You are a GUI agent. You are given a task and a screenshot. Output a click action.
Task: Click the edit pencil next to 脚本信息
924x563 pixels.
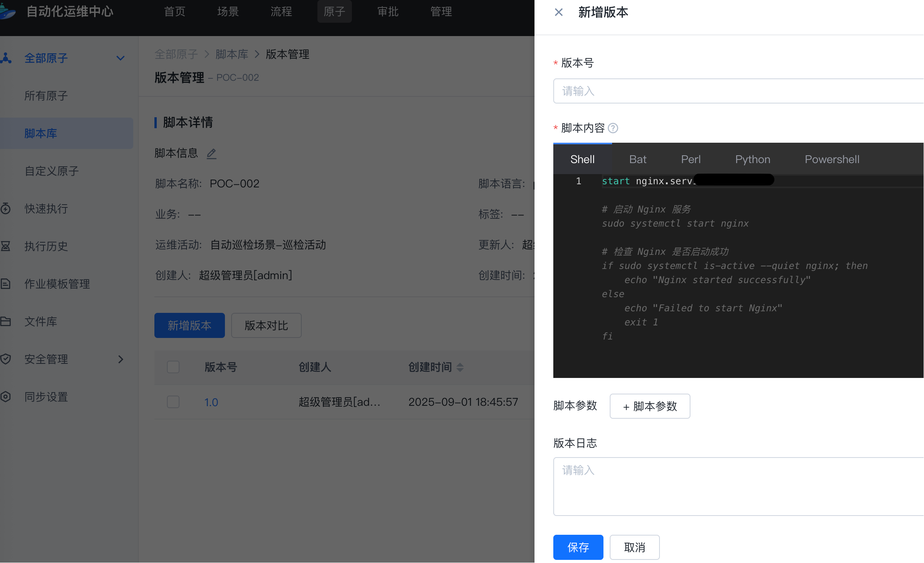point(212,153)
